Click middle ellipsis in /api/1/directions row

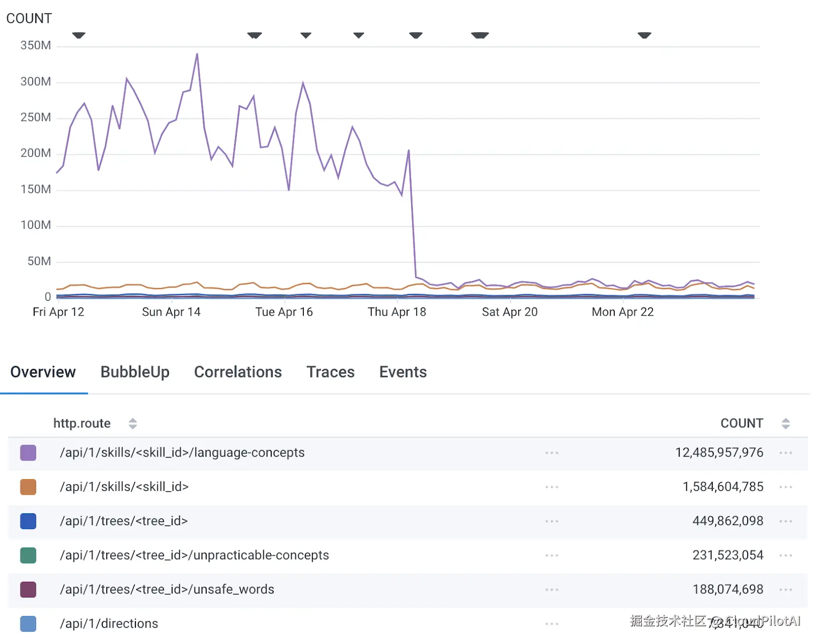[551, 624]
